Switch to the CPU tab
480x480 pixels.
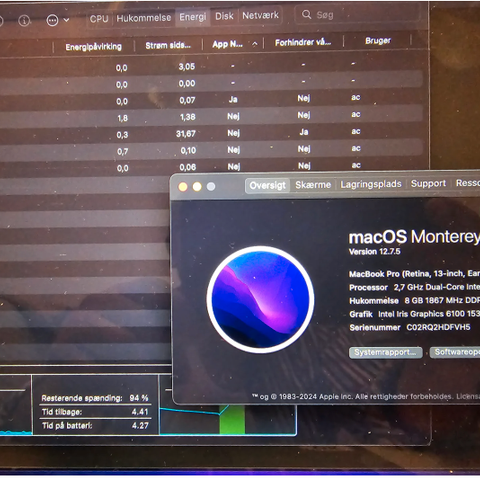(x=99, y=19)
